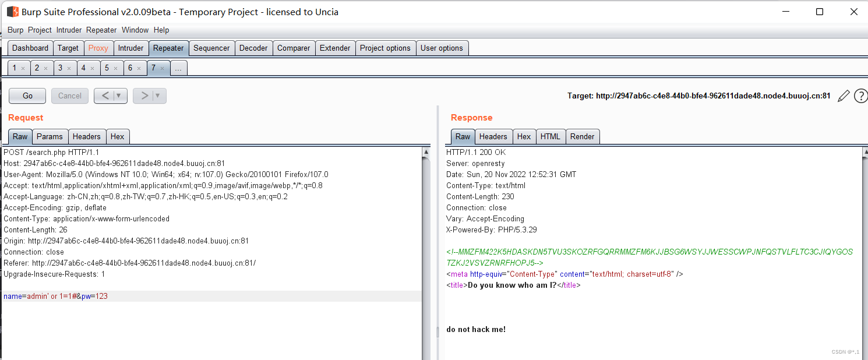Show Request Params view
Screen dimensions: 868x360
click(50, 136)
